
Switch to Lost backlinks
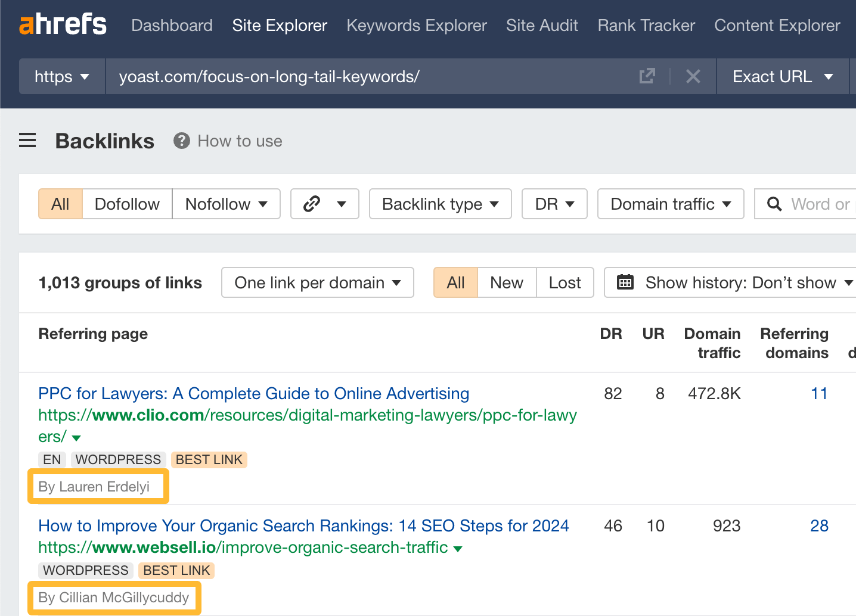[564, 282]
